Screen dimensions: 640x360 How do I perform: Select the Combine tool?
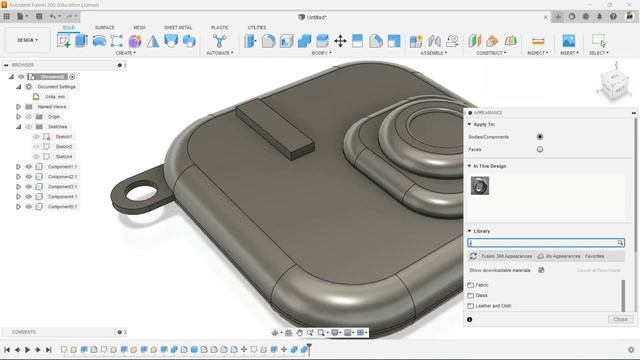pos(304,41)
